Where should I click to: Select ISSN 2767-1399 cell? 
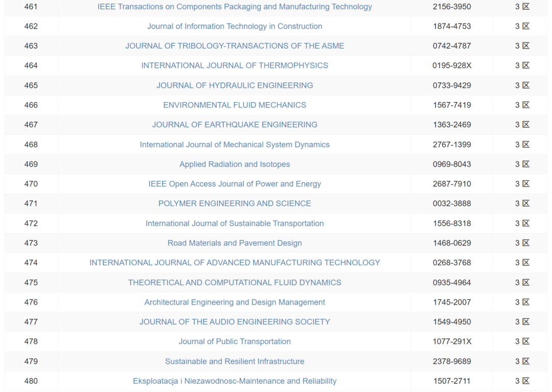(x=452, y=145)
